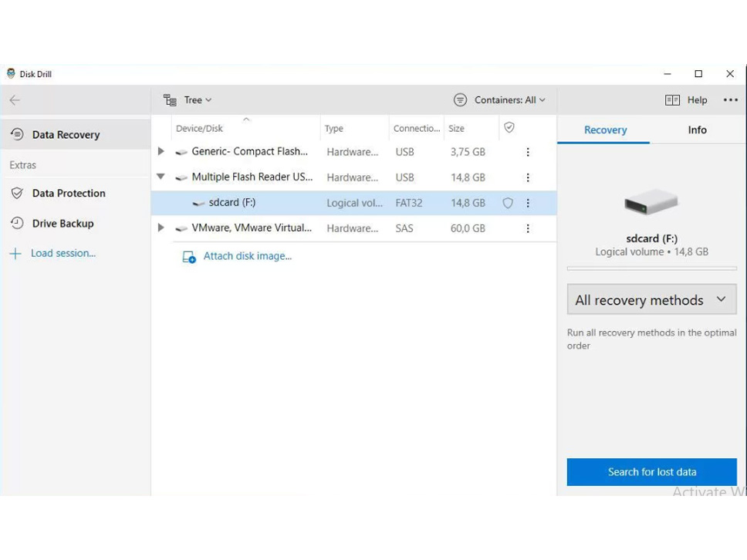Open options menu for sdcard (F:)
The width and height of the screenshot is (747, 560).
tap(528, 203)
